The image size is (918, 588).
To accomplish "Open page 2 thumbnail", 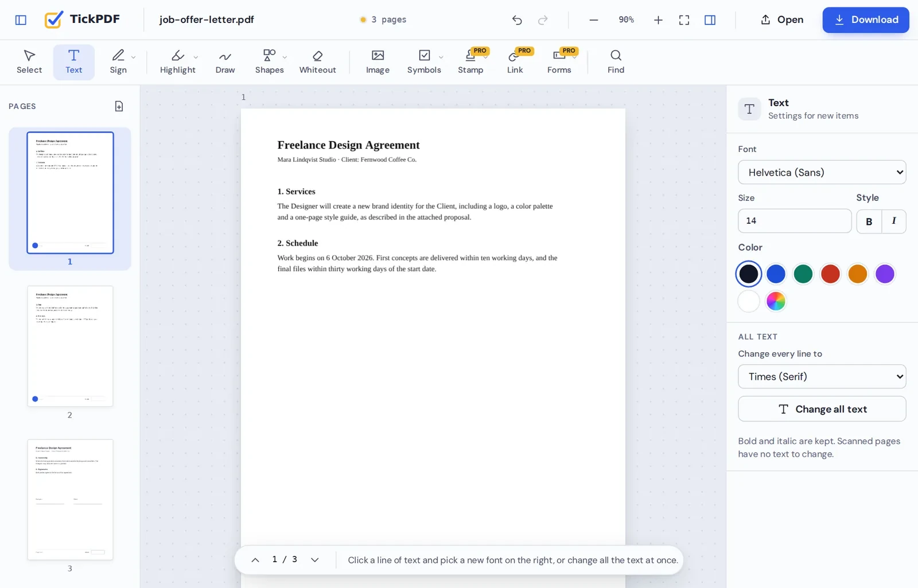I will pyautogui.click(x=70, y=346).
